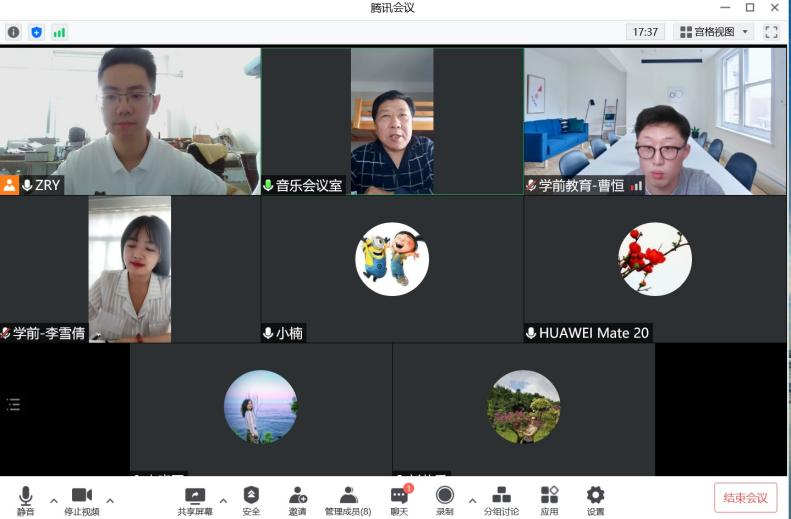This screenshot has height=519, width=791.
Task: Expand the share screen options arrow
Action: click(223, 501)
